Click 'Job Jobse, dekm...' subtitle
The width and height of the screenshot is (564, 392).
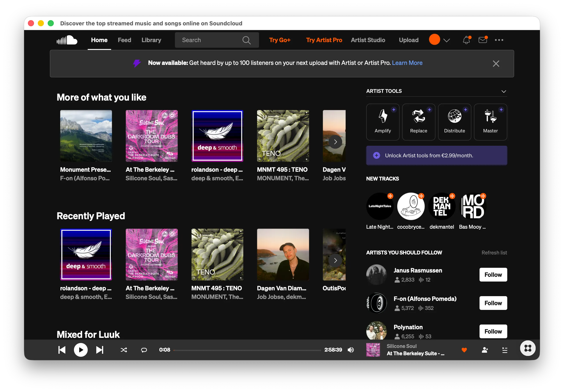coord(281,297)
